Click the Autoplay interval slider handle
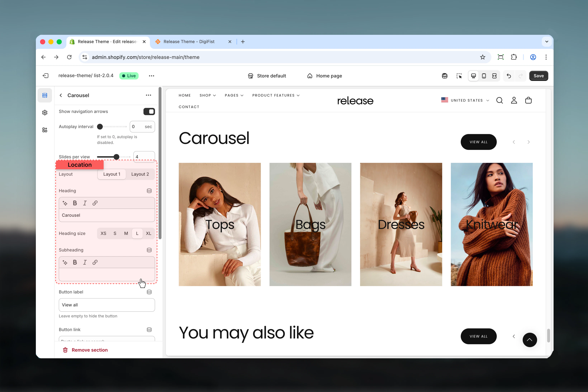 pyautogui.click(x=100, y=126)
